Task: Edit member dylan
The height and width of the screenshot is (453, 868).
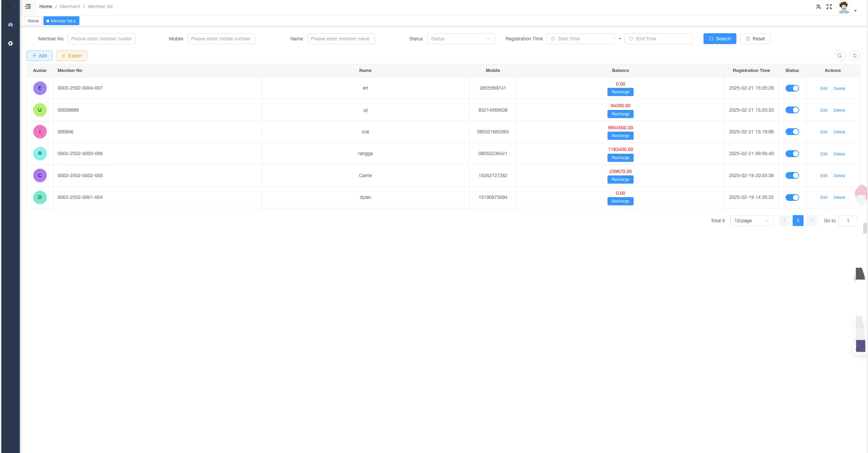Action: (x=824, y=197)
